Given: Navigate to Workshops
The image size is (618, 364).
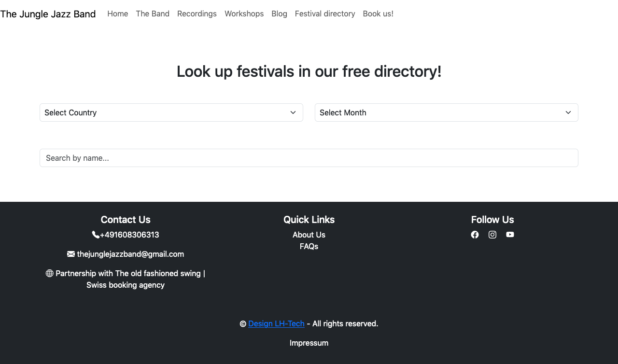Looking at the screenshot, I should click(244, 14).
